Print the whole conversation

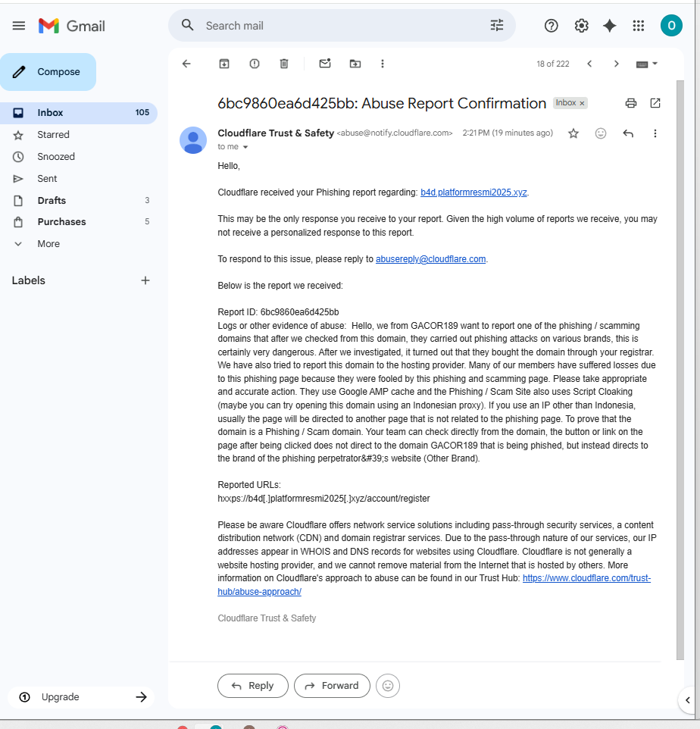[x=631, y=103]
